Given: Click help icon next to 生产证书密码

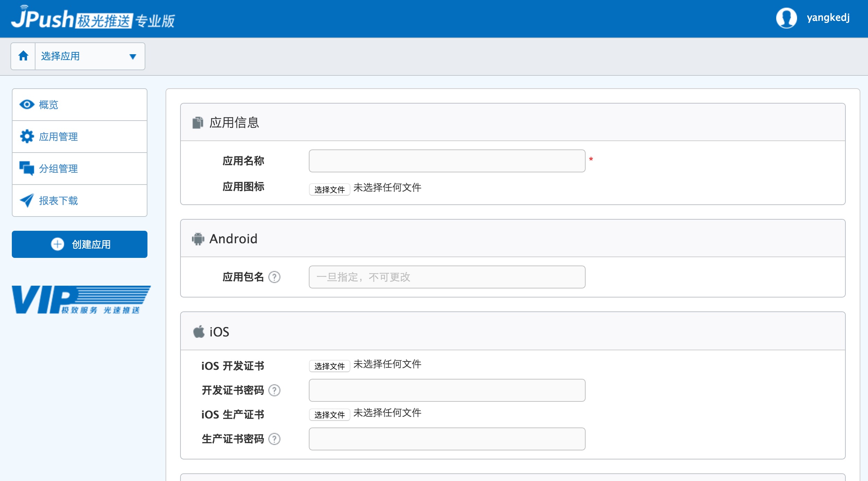Looking at the screenshot, I should coord(274,439).
